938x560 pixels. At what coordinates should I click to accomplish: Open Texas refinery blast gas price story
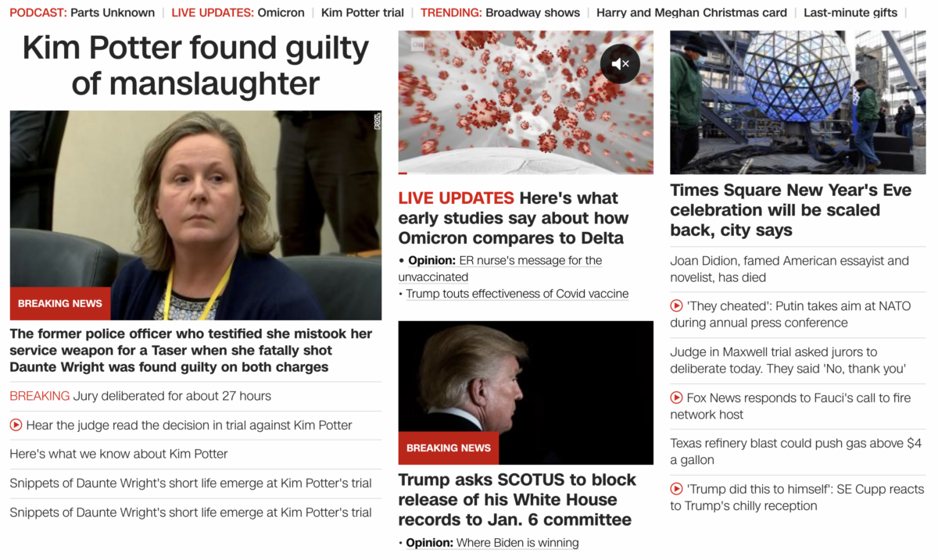pos(796,451)
